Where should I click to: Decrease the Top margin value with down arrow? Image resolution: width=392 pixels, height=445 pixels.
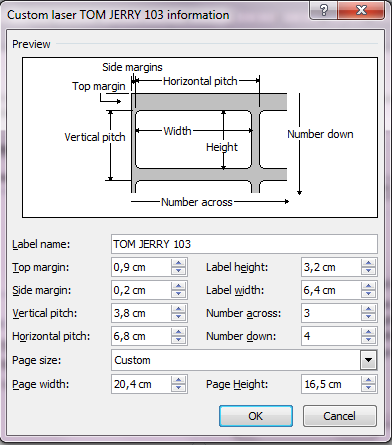[178, 271]
